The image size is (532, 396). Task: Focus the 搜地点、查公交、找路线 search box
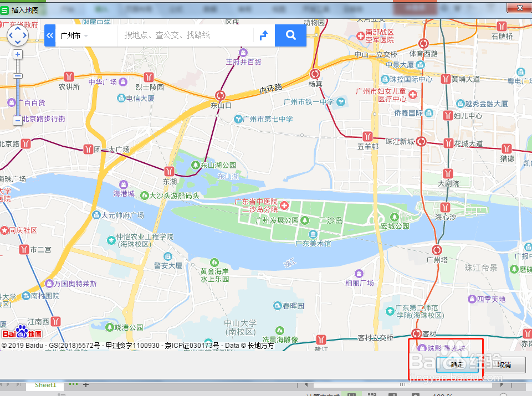coord(185,35)
